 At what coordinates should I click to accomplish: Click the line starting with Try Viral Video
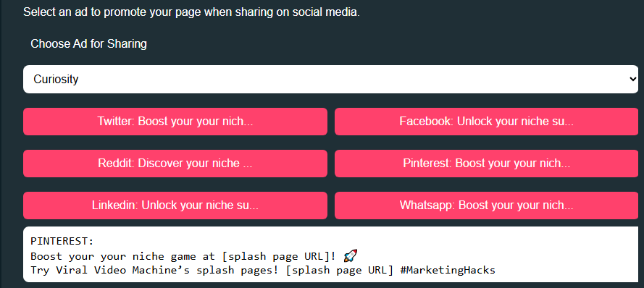263,271
